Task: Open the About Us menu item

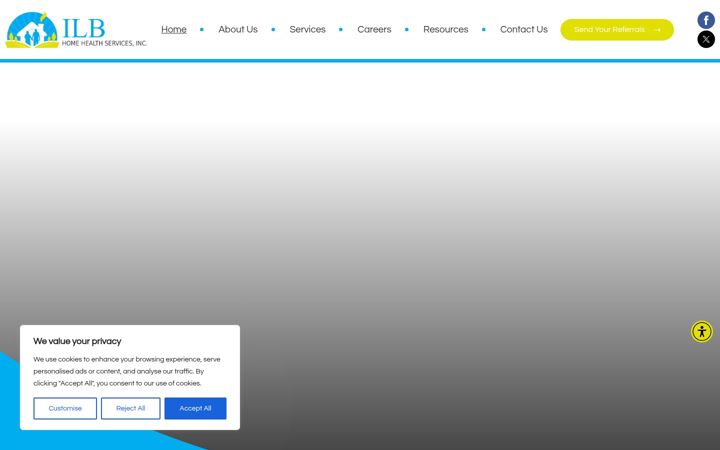Action: [x=238, y=29]
